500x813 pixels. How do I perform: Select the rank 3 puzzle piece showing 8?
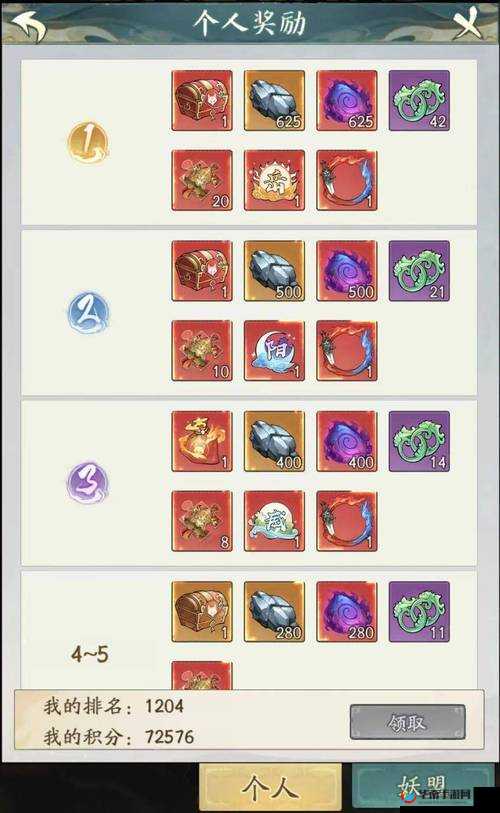click(202, 521)
